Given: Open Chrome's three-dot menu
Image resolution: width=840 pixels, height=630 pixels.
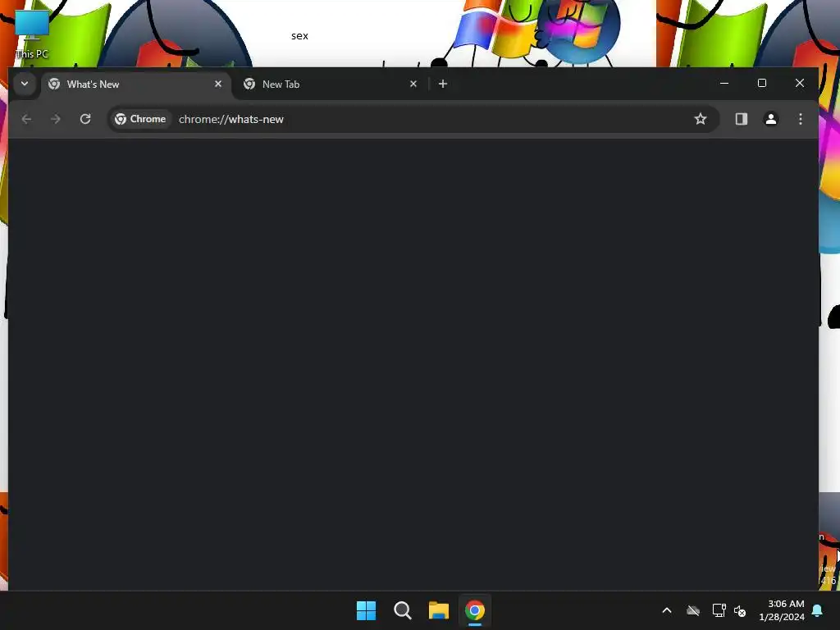Looking at the screenshot, I should pos(801,119).
